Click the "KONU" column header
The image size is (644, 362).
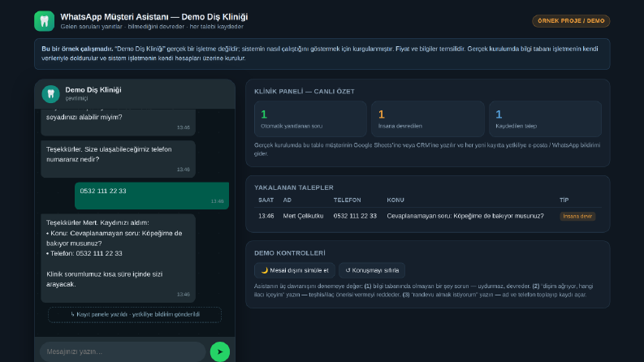(x=395, y=200)
